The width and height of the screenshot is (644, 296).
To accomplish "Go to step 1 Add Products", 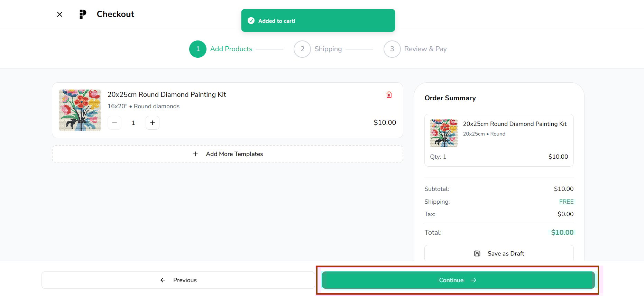I will tap(198, 49).
